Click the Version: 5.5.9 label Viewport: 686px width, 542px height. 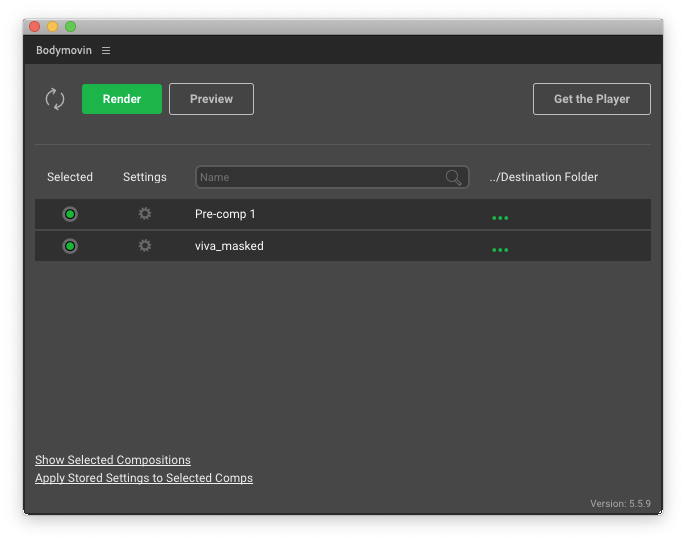(620, 504)
